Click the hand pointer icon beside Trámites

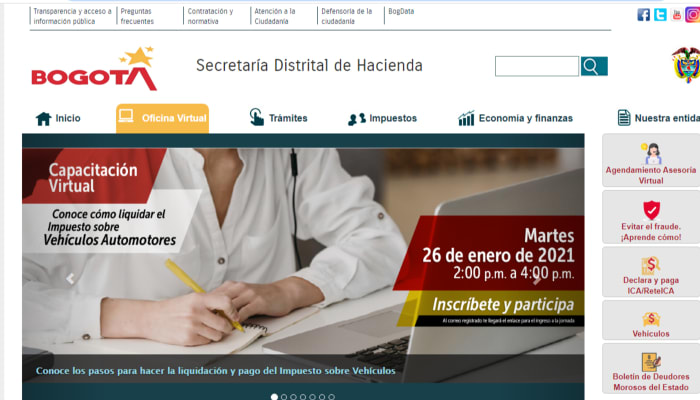pos(256,117)
